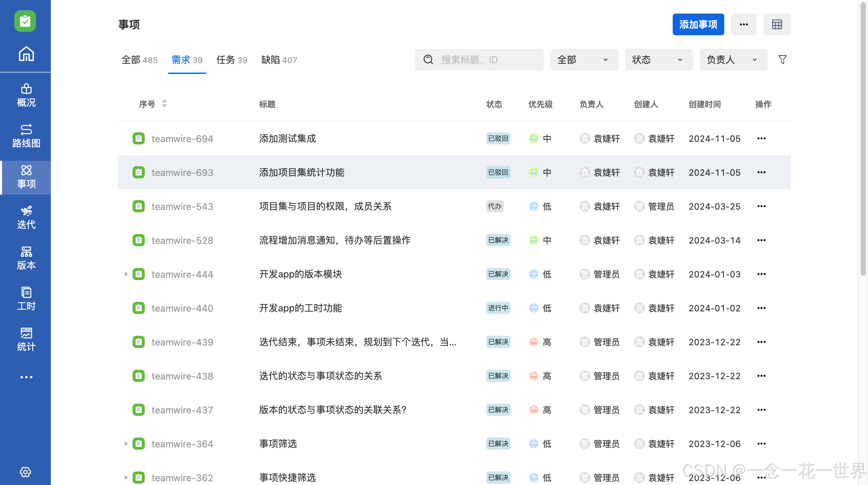This screenshot has height=485, width=868.
Task: Click the search magnifier icon
Action: coord(428,60)
